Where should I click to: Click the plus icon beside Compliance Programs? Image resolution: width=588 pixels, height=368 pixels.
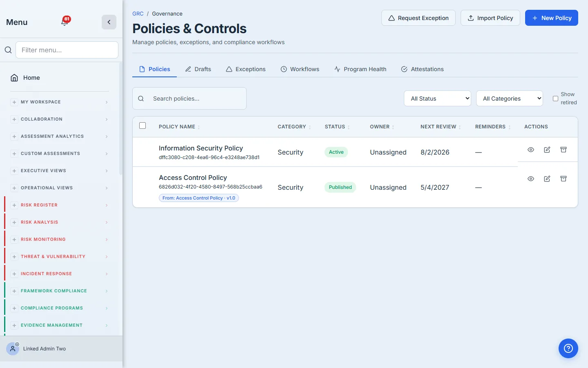click(x=14, y=308)
